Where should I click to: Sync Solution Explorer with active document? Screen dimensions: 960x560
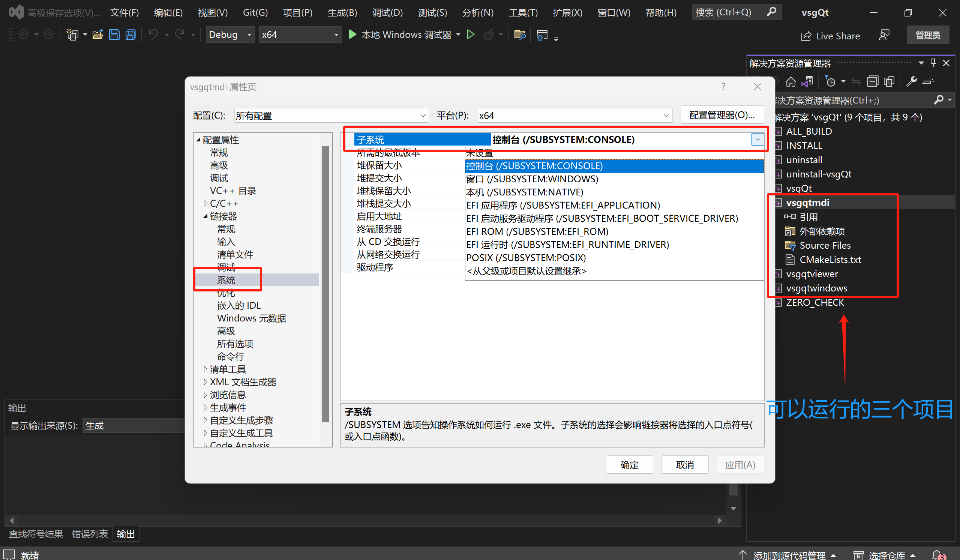(856, 81)
